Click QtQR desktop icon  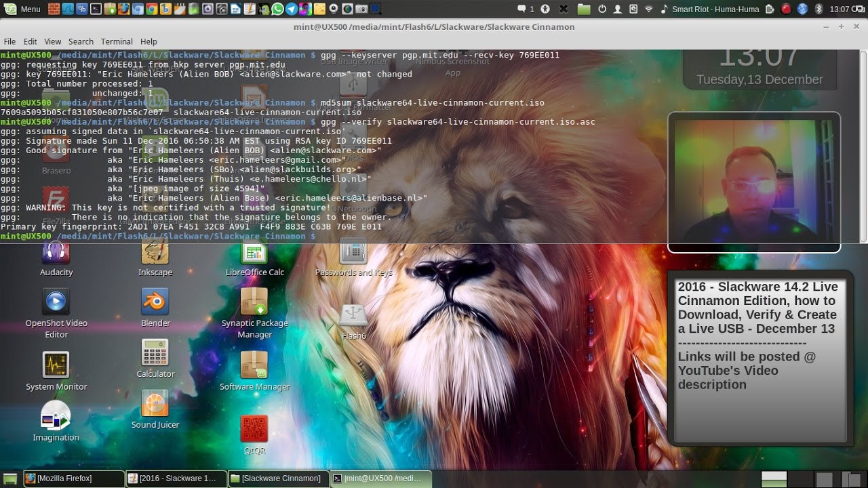[254, 434]
